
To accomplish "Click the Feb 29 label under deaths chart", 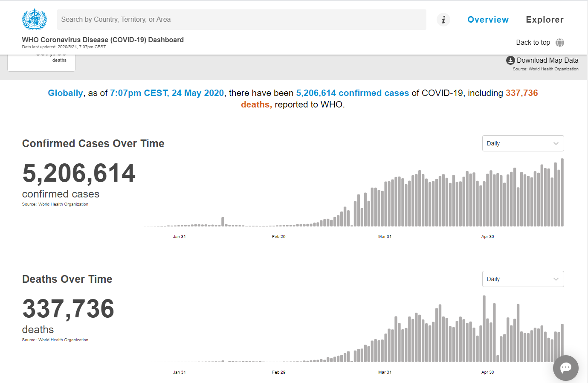I will point(279,372).
